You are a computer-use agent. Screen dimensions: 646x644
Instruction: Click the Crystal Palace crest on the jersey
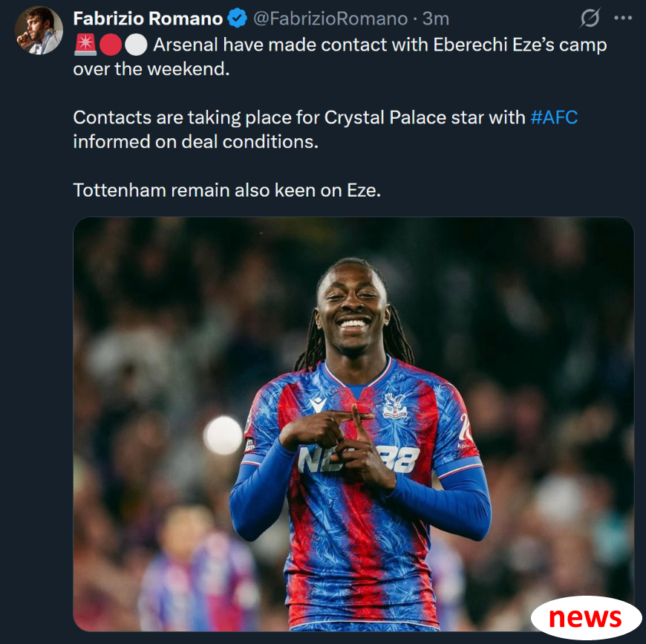395,406
